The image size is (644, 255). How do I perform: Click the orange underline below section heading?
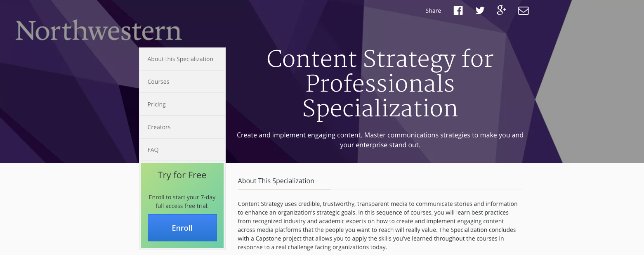coord(284,189)
